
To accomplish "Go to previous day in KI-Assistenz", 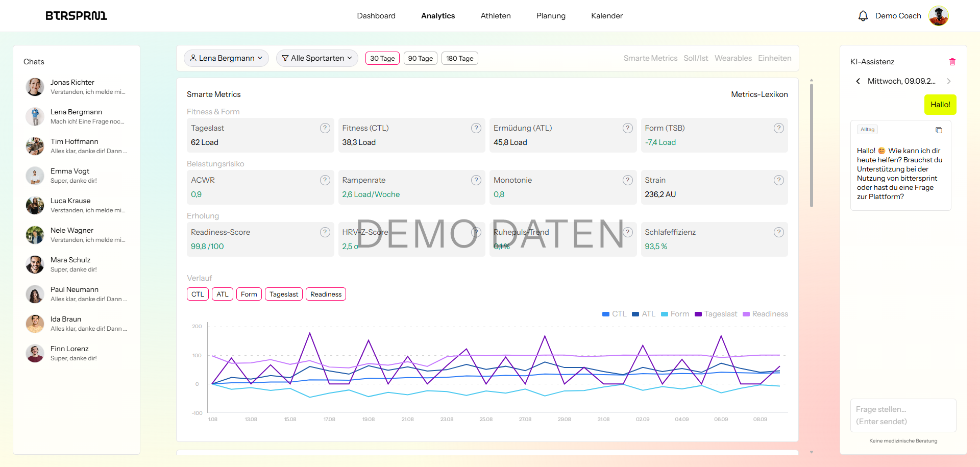I will (858, 81).
